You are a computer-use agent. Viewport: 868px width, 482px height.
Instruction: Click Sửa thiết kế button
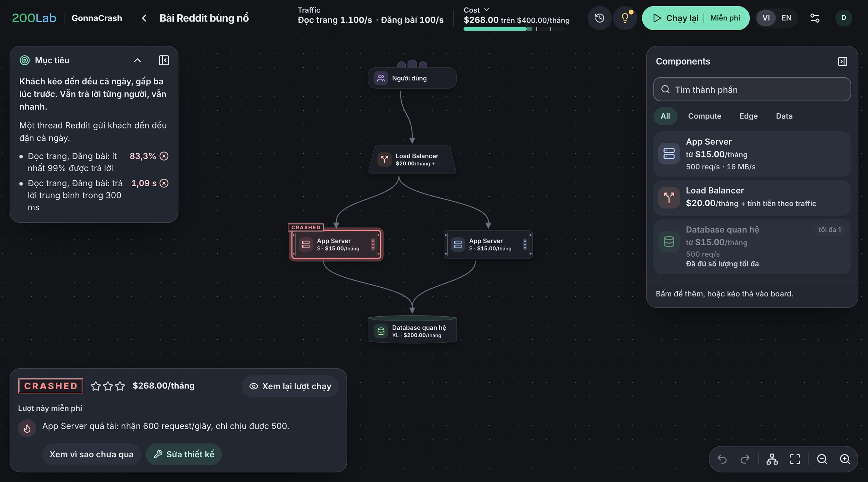click(184, 454)
